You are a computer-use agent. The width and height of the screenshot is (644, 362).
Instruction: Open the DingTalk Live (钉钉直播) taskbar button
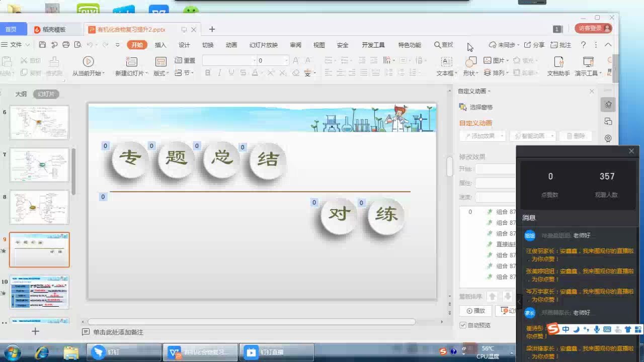pos(277,352)
